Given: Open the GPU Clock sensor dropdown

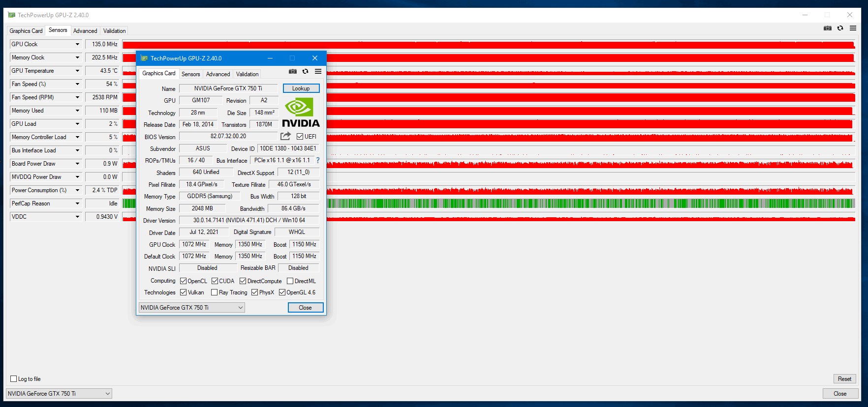Looking at the screenshot, I should (77, 44).
